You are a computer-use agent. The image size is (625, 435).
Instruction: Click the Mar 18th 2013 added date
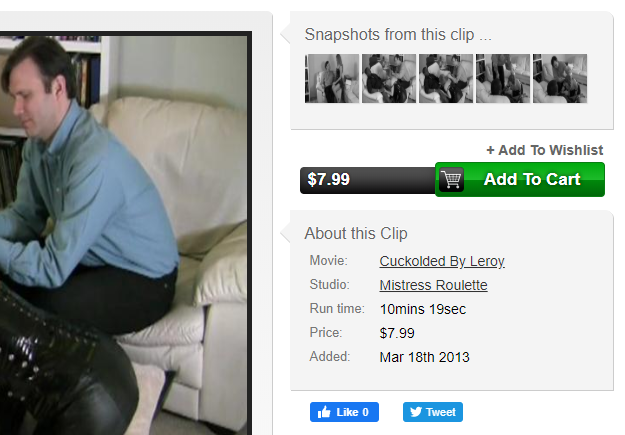(x=425, y=357)
